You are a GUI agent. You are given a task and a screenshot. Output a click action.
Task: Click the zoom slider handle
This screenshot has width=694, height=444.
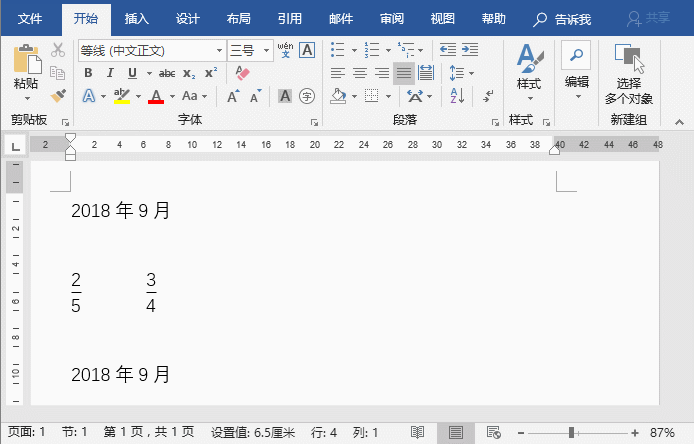click(x=571, y=432)
